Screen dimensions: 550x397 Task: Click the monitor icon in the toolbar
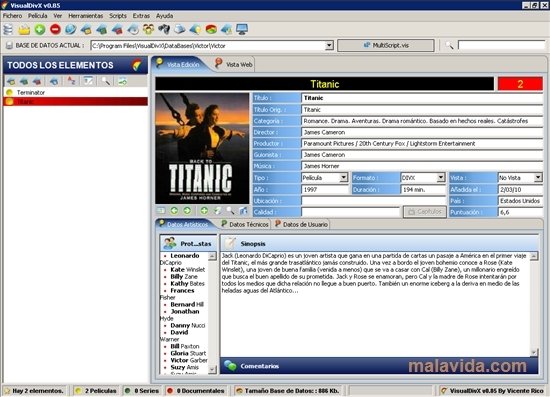click(x=242, y=29)
